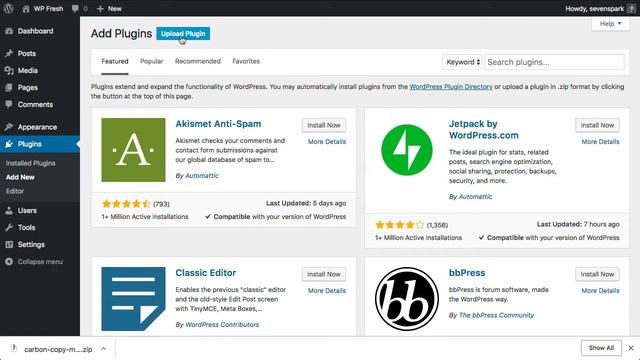Open the Akismet Anti-Spam title link
Viewport: 640px width, 360px height.
218,124
